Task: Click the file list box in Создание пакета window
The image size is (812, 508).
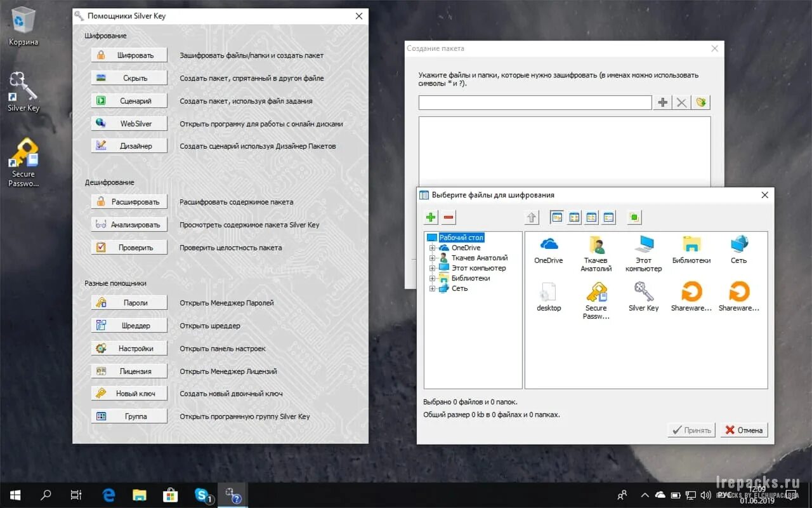Action: (x=565, y=151)
